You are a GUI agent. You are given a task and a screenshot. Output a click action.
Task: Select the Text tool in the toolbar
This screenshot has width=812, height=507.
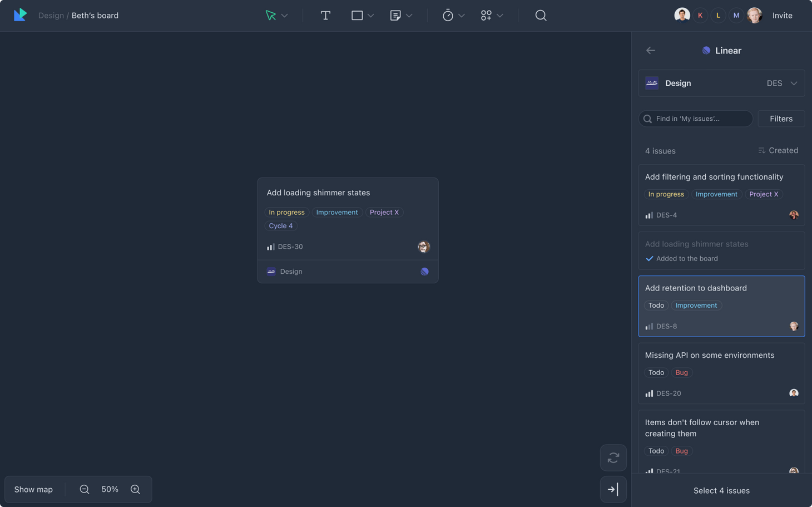point(325,15)
